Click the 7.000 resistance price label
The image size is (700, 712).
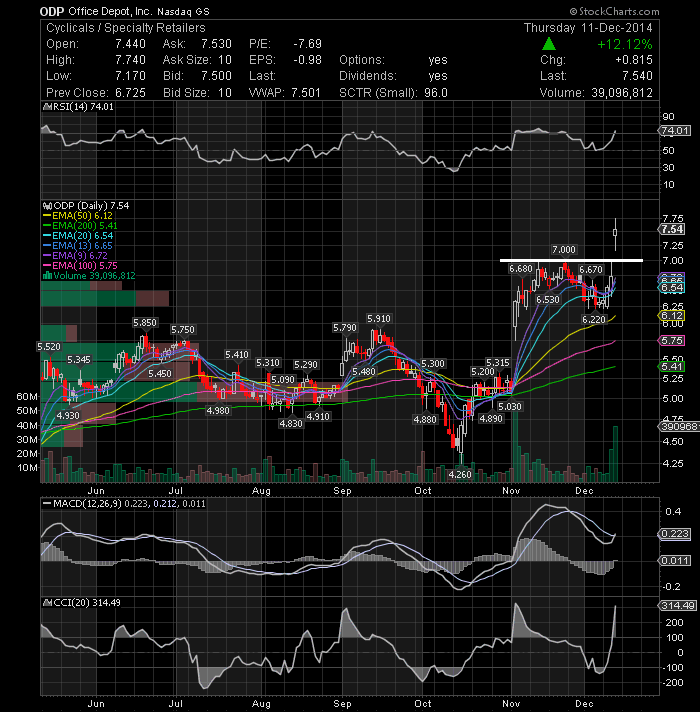point(564,250)
